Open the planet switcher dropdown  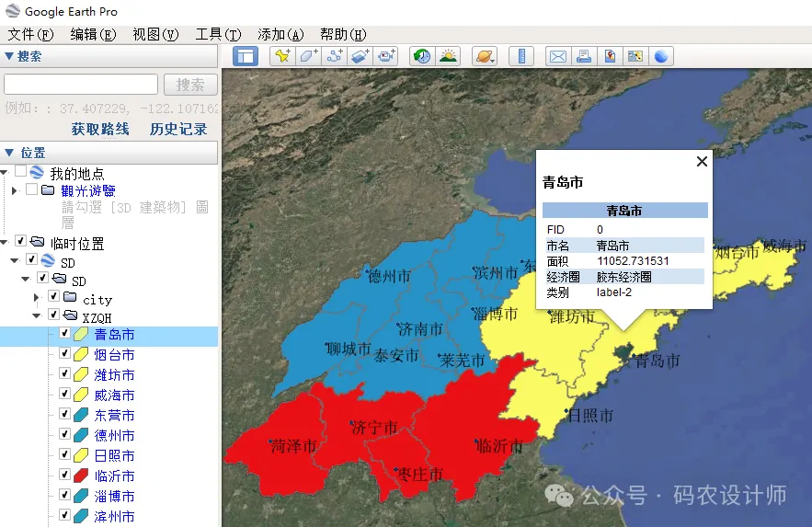click(485, 56)
